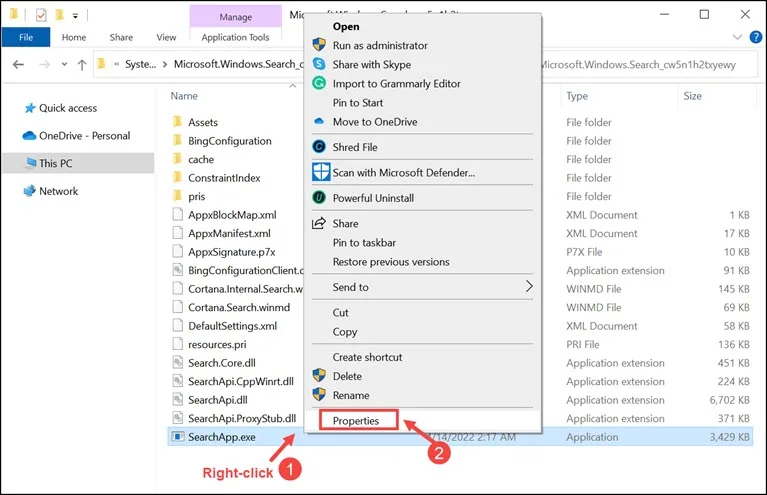Open the Recent locations dropdown arrow
Image resolution: width=767 pixels, height=495 pixels.
tap(64, 64)
